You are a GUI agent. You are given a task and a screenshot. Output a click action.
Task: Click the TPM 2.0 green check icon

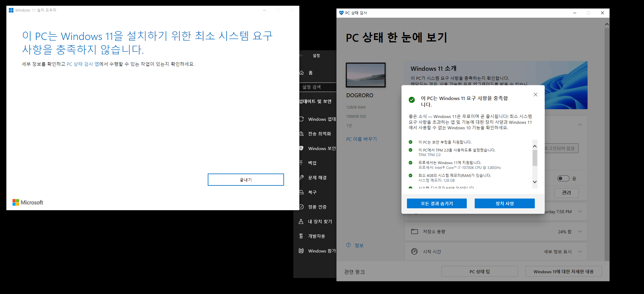[411, 150]
